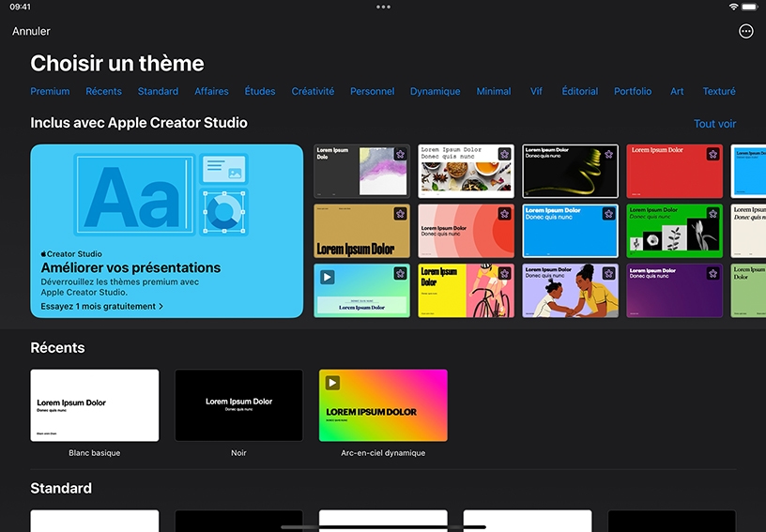Switch to the Standard category tab
Viewport: 766px width, 532px height.
[158, 91]
